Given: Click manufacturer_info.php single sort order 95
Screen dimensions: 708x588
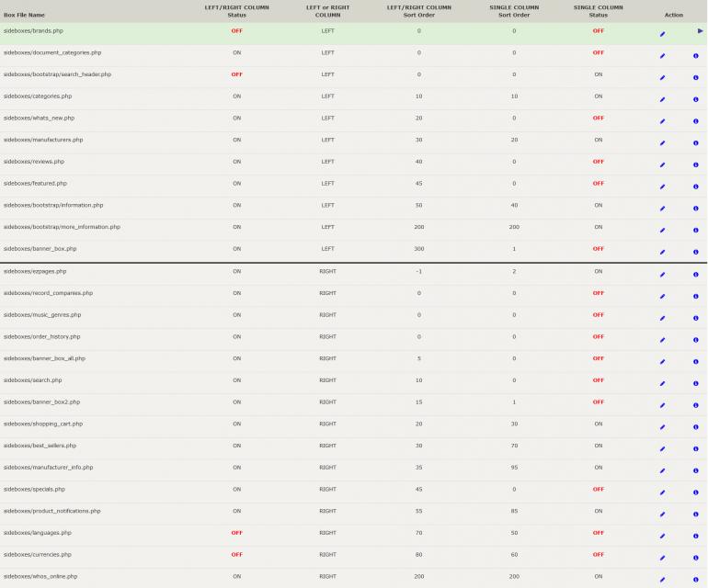Looking at the screenshot, I should [514, 468].
